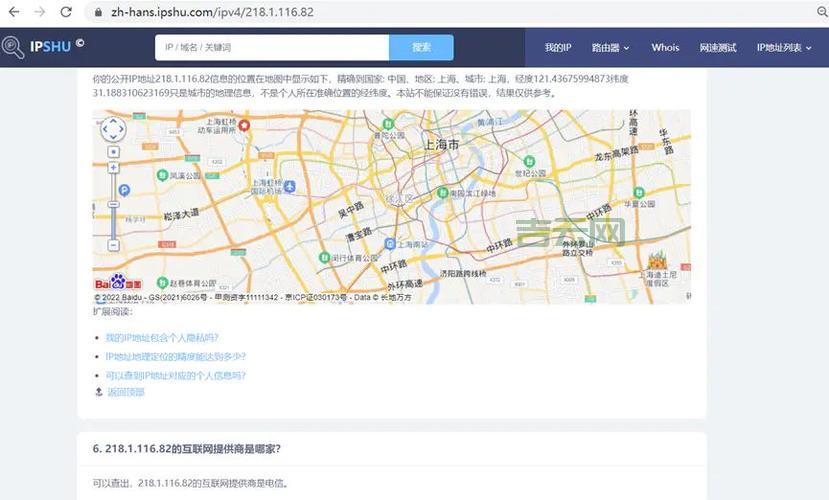Click the airport icon at 上海虹桥国际机场
The width and height of the screenshot is (829, 500).
click(289, 186)
